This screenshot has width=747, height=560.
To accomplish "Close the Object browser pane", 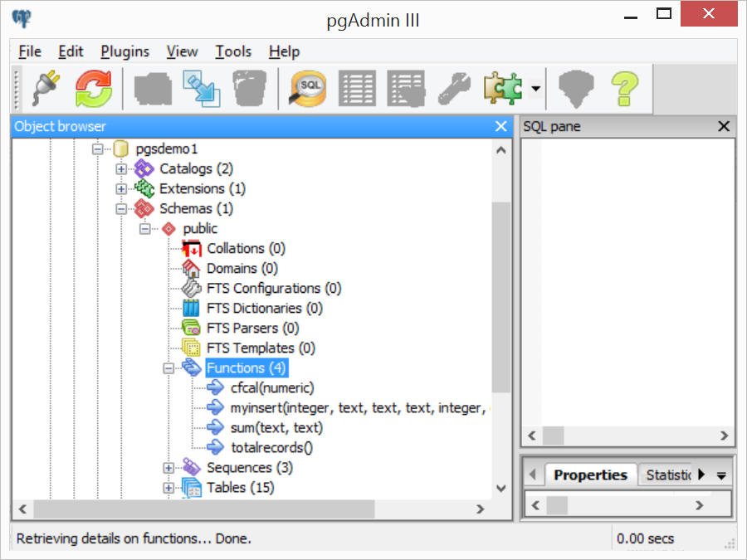I will pyautogui.click(x=500, y=126).
